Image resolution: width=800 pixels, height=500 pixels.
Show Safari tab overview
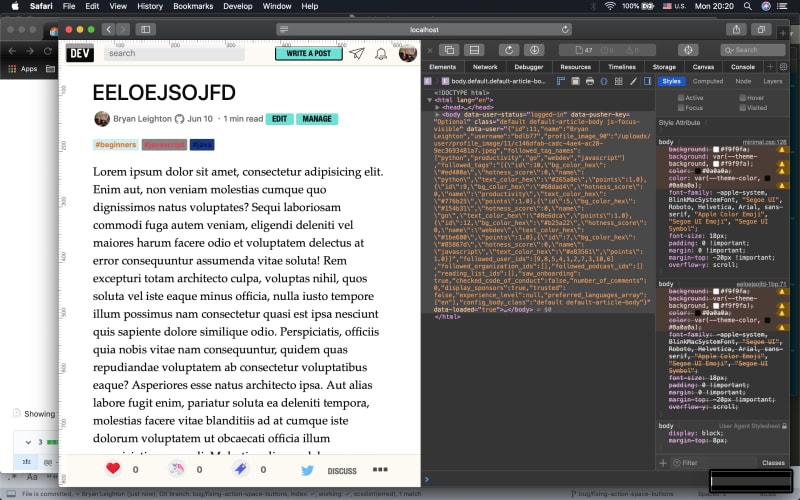[x=761, y=30]
